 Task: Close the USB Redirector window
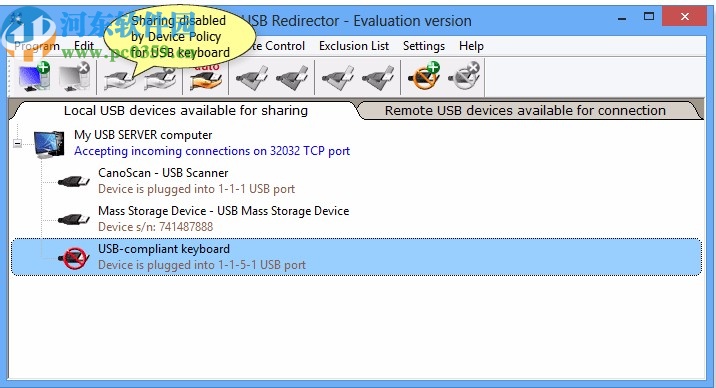click(x=684, y=17)
